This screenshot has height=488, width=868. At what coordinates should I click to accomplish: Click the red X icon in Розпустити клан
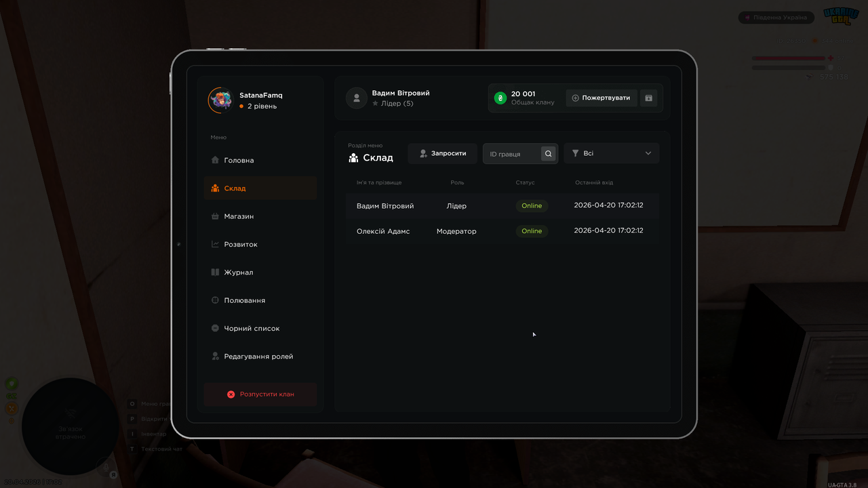click(231, 394)
